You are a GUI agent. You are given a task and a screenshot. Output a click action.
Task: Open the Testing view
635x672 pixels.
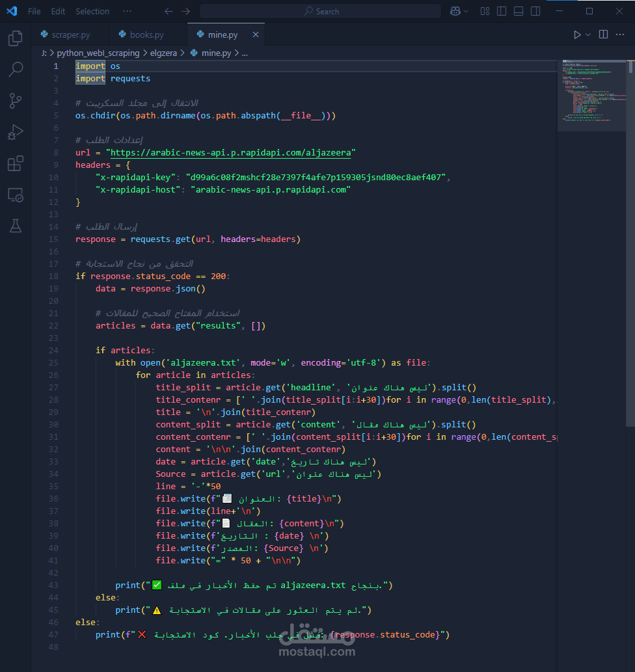16,226
